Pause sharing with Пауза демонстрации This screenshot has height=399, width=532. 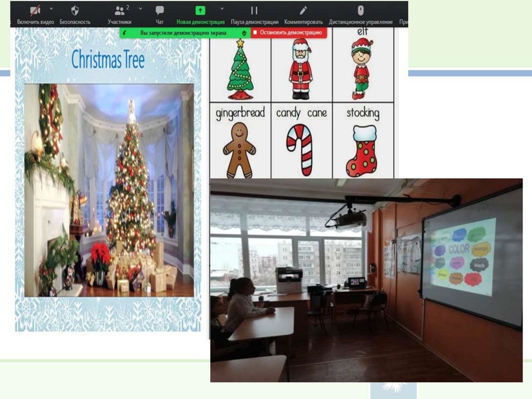coord(253,11)
